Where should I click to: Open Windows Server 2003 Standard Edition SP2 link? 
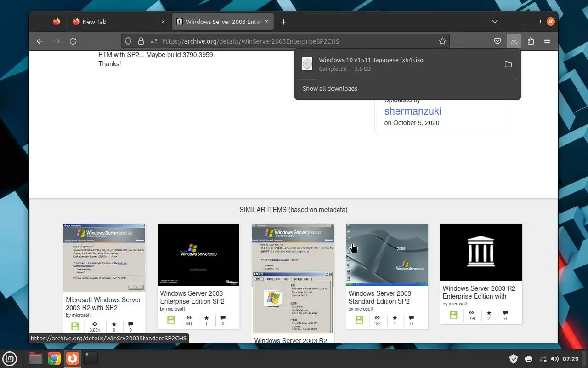379,297
